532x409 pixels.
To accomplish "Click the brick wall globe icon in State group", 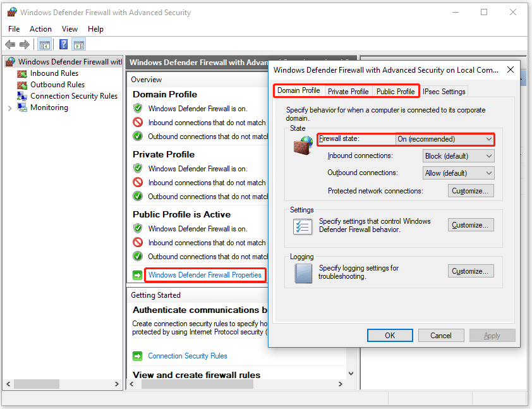I will (303, 145).
